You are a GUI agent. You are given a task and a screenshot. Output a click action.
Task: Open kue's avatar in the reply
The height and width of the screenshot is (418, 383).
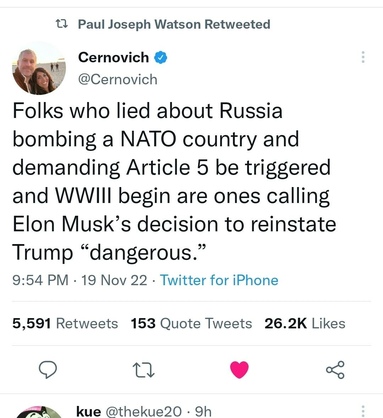(x=39, y=412)
